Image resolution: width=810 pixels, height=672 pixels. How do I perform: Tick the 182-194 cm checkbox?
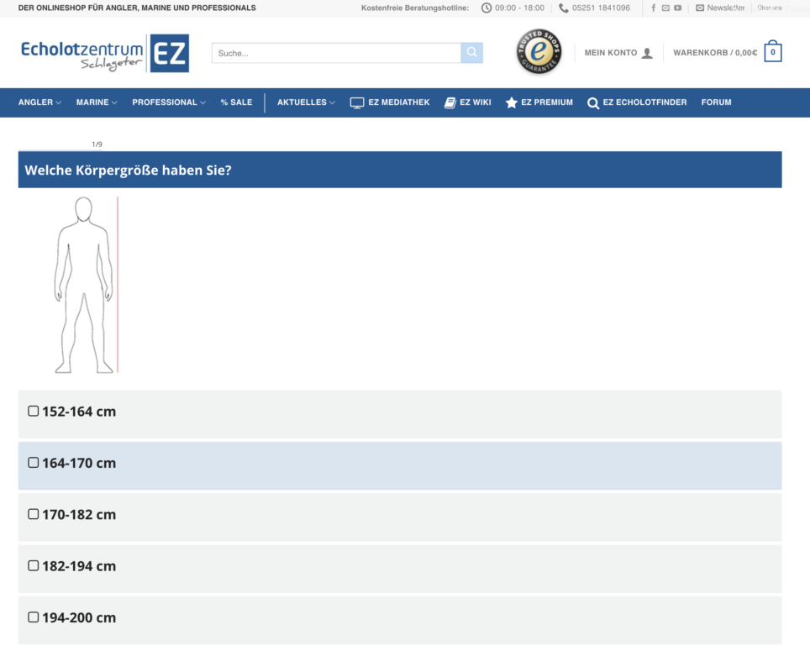point(33,565)
